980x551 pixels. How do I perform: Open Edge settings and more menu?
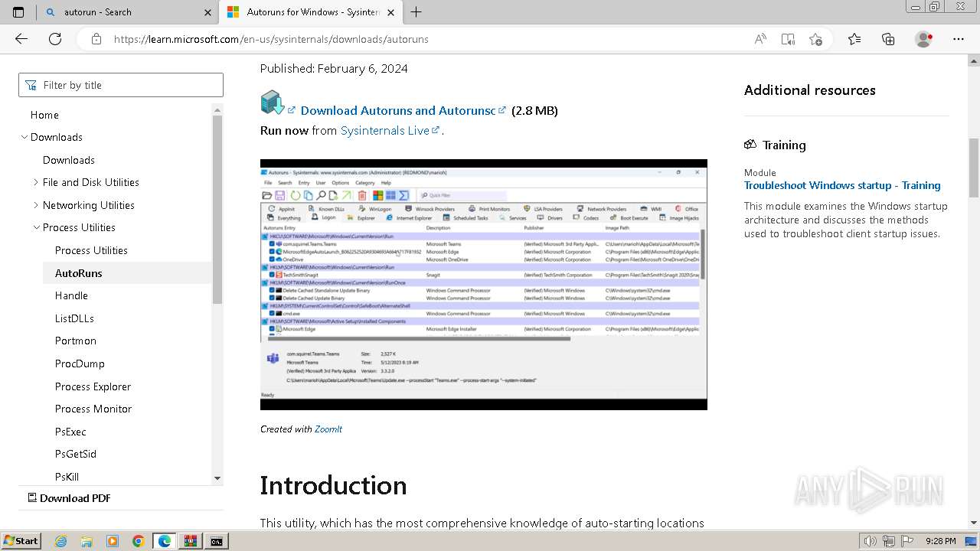tap(959, 39)
